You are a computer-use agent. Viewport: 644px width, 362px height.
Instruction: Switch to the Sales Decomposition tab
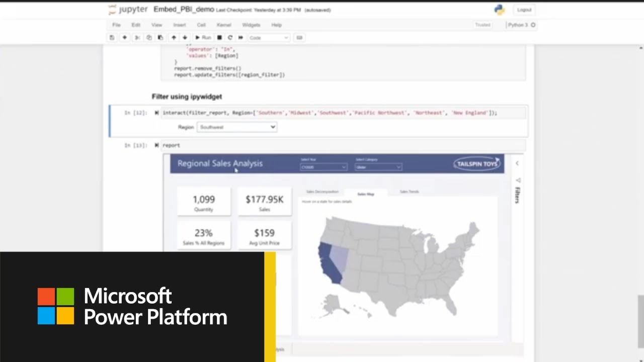click(x=323, y=192)
